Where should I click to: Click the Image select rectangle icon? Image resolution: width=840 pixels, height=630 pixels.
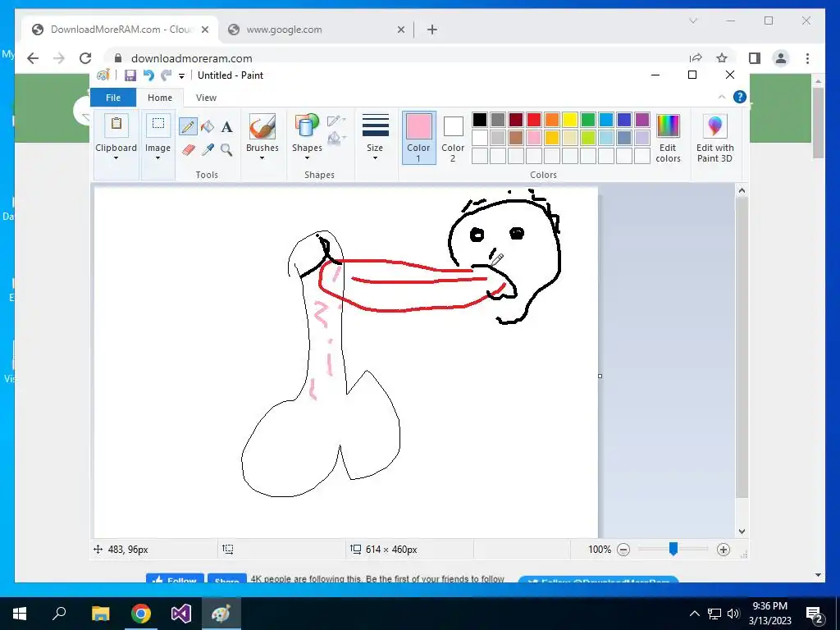pyautogui.click(x=158, y=126)
